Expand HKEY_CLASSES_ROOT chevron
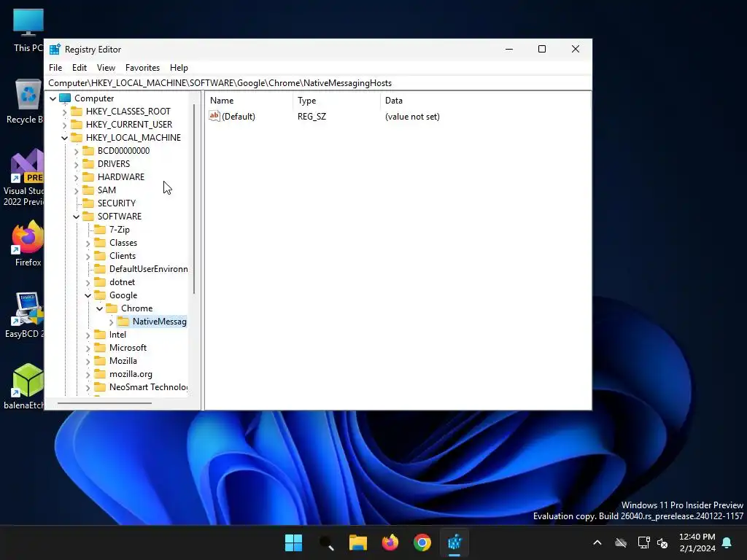Image resolution: width=747 pixels, height=560 pixels. [64, 112]
